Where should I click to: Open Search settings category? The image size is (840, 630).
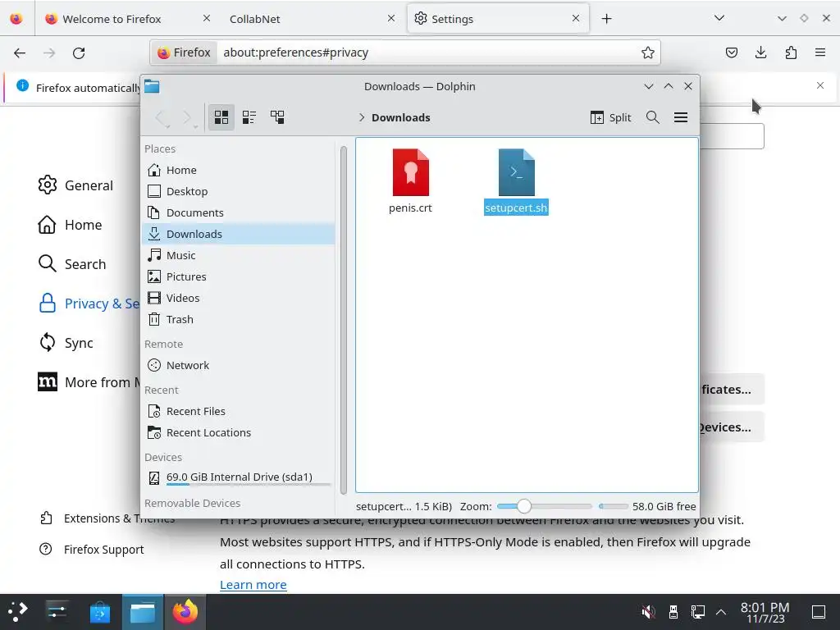point(72,264)
